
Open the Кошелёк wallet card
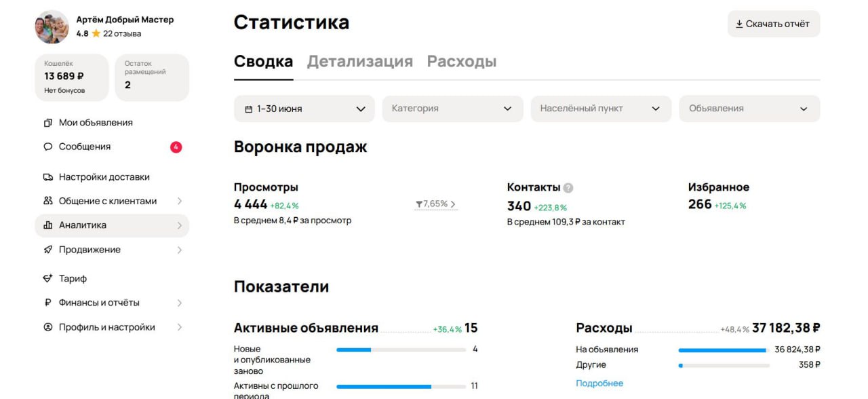coord(71,77)
